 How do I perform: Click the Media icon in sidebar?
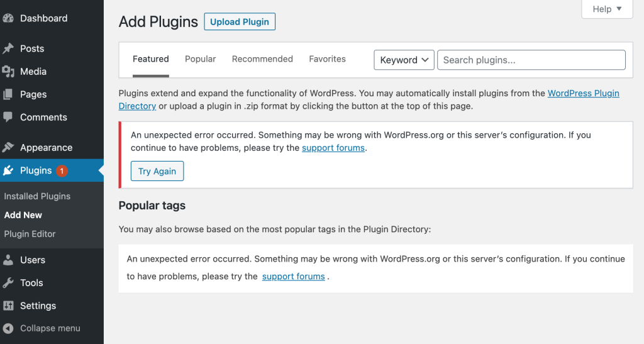pos(8,72)
